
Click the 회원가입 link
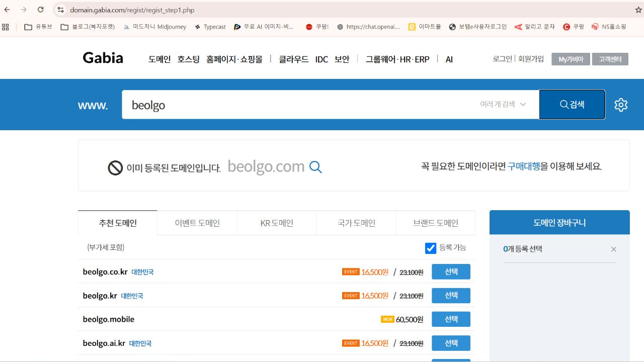pos(531,59)
